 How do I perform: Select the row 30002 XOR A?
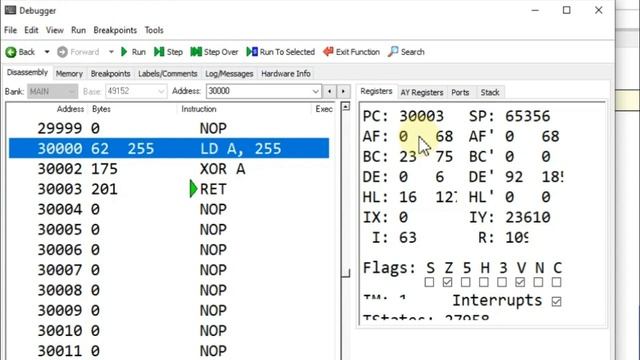pyautogui.click(x=169, y=169)
